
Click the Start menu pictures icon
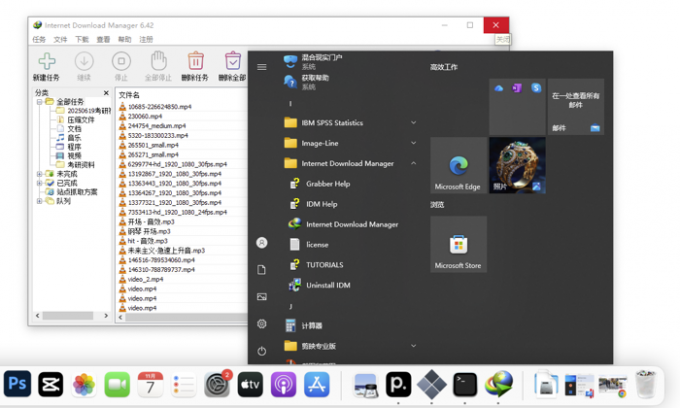[262, 297]
